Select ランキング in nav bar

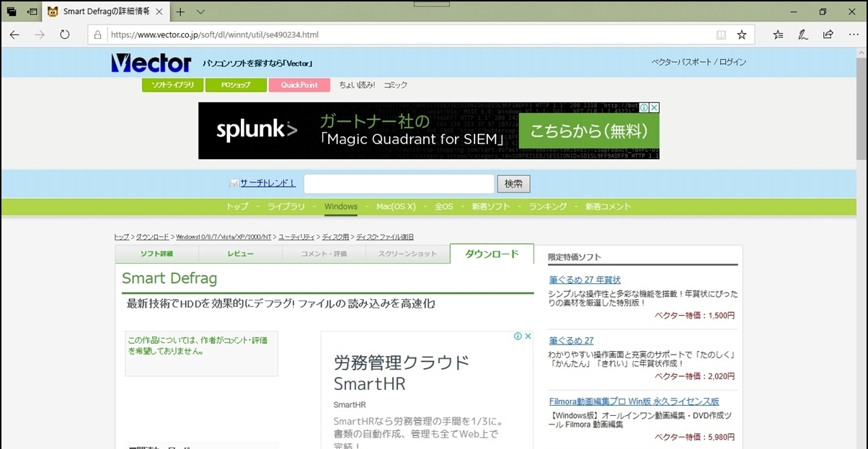pyautogui.click(x=548, y=207)
